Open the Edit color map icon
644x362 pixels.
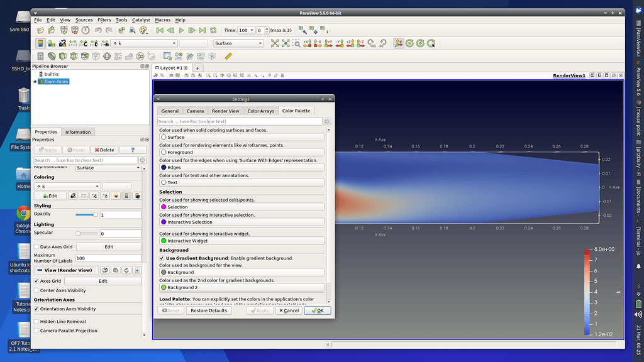(51, 43)
